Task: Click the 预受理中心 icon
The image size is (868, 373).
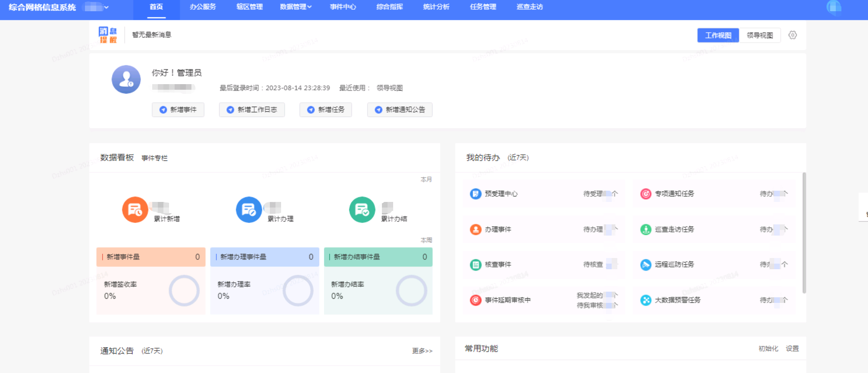Action: (475, 194)
